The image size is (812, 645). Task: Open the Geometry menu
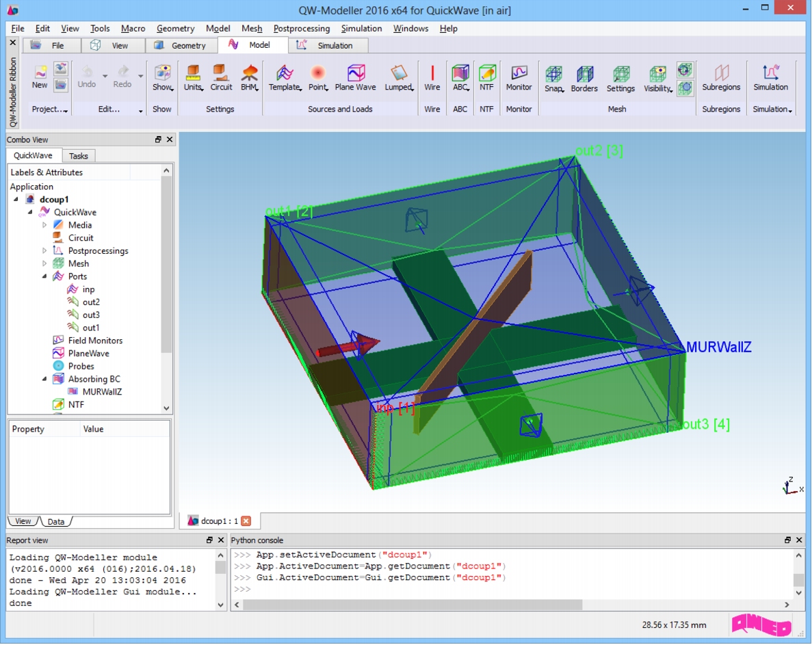tap(176, 29)
